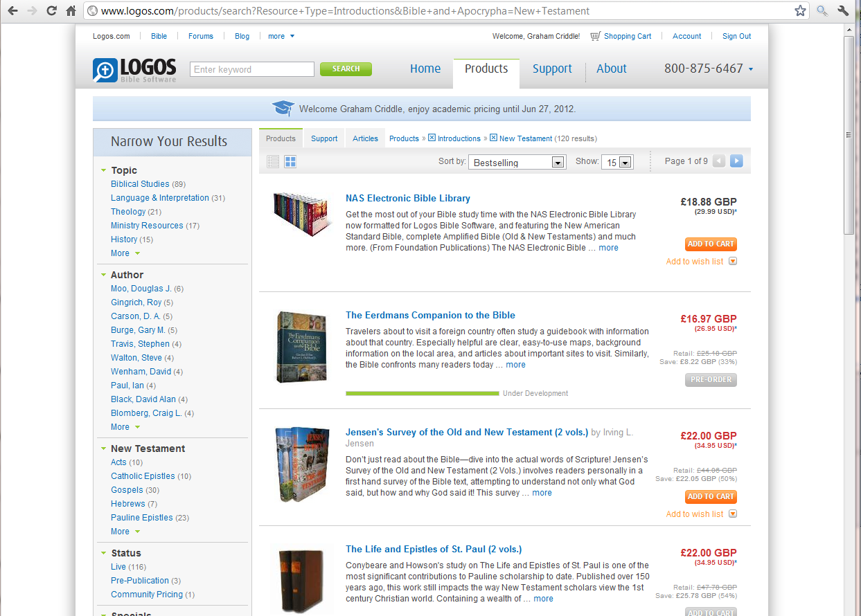Click the browser back arrow
The image size is (861, 616).
pyautogui.click(x=12, y=11)
